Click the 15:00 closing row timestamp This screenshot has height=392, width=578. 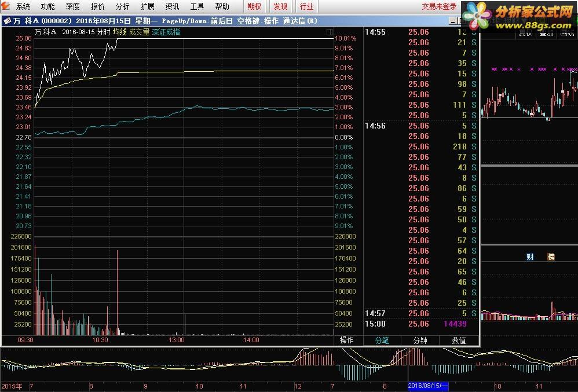(x=375, y=324)
